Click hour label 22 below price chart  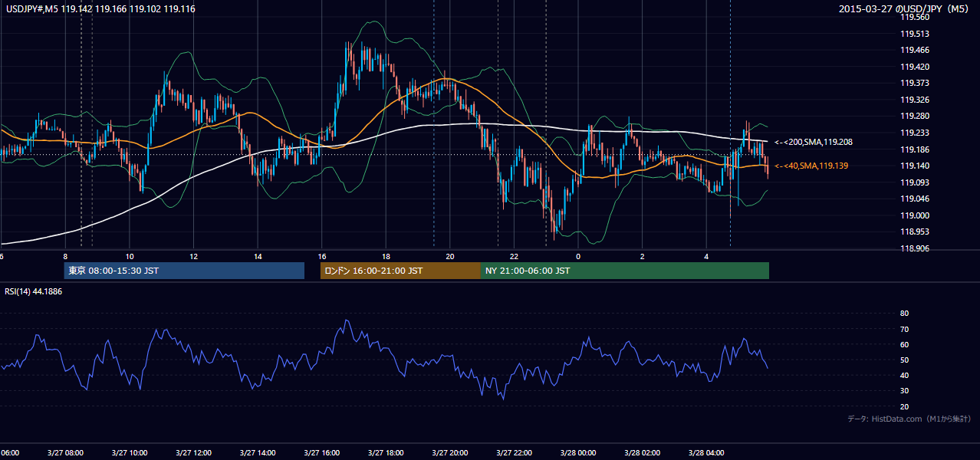click(514, 257)
